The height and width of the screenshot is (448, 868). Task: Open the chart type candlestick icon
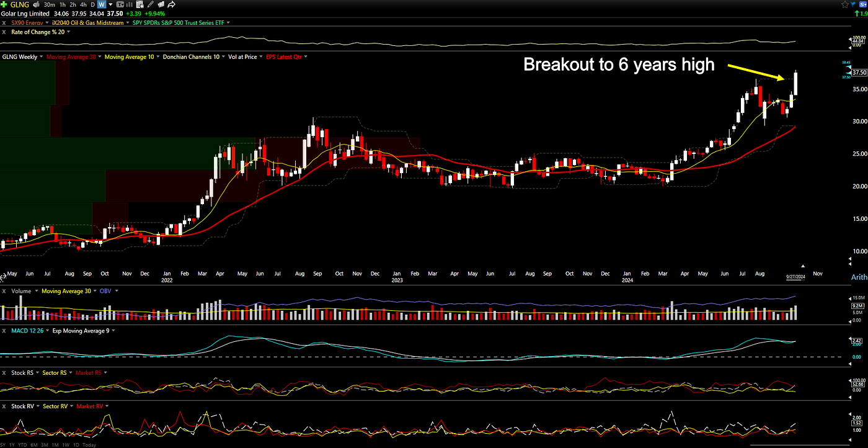129,4
